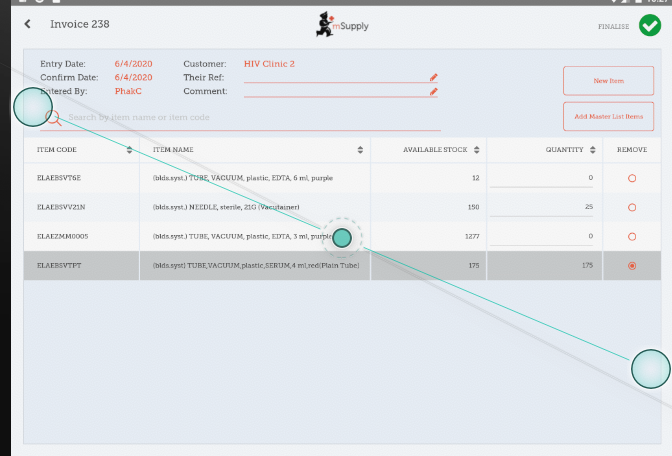
Task: Sort by Item Code column arrows
Action: pos(129,150)
